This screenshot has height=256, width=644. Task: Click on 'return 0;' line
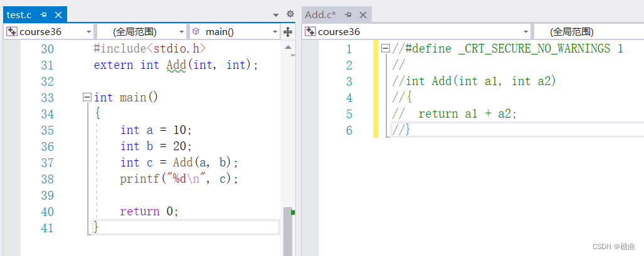click(x=149, y=212)
